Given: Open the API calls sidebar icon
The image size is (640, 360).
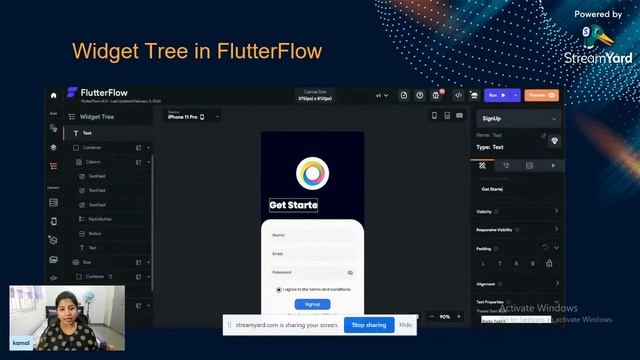Looking at the screenshot, I should [x=53, y=240].
